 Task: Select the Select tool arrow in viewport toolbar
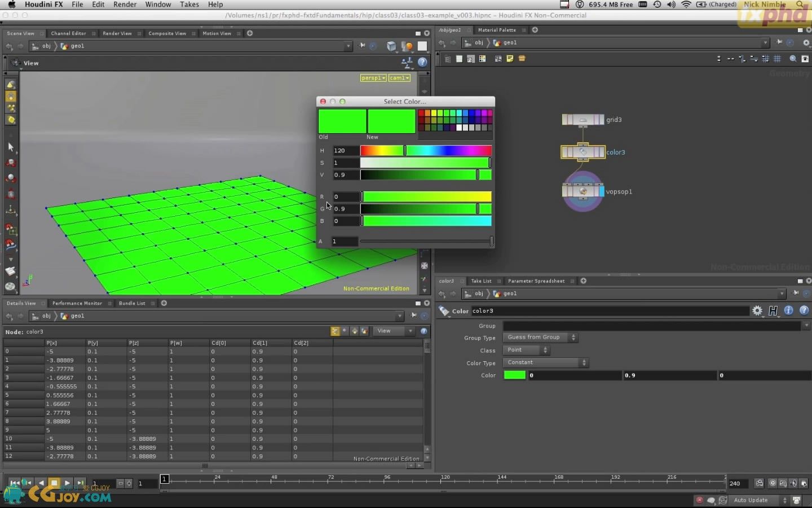point(10,147)
